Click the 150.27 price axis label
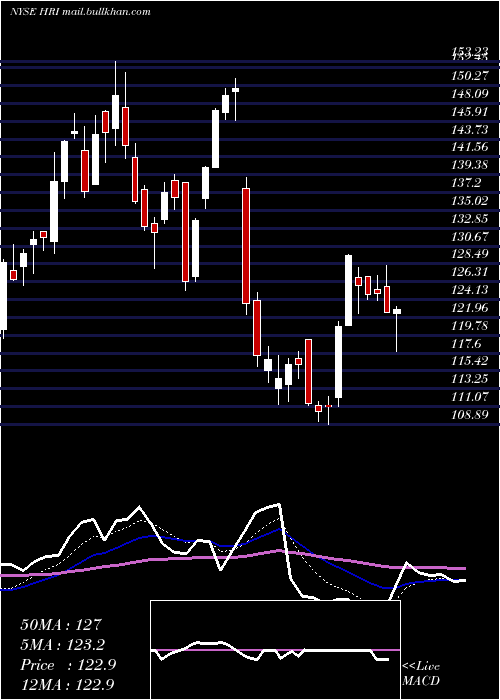The height and width of the screenshot is (700, 500). pyautogui.click(x=469, y=76)
